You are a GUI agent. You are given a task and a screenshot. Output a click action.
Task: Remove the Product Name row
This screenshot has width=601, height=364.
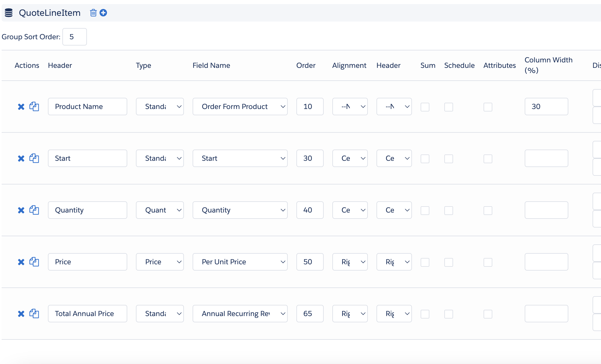(x=21, y=107)
